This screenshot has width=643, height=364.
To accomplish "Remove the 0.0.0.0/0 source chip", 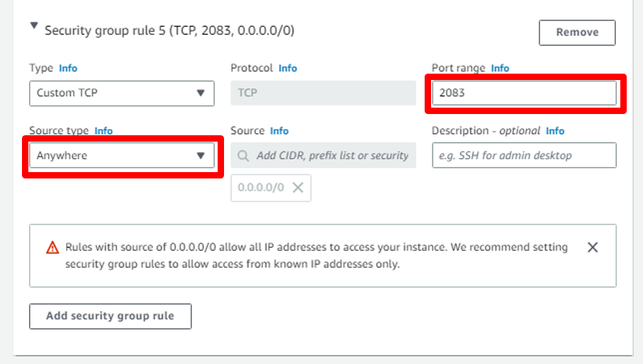I will [298, 188].
